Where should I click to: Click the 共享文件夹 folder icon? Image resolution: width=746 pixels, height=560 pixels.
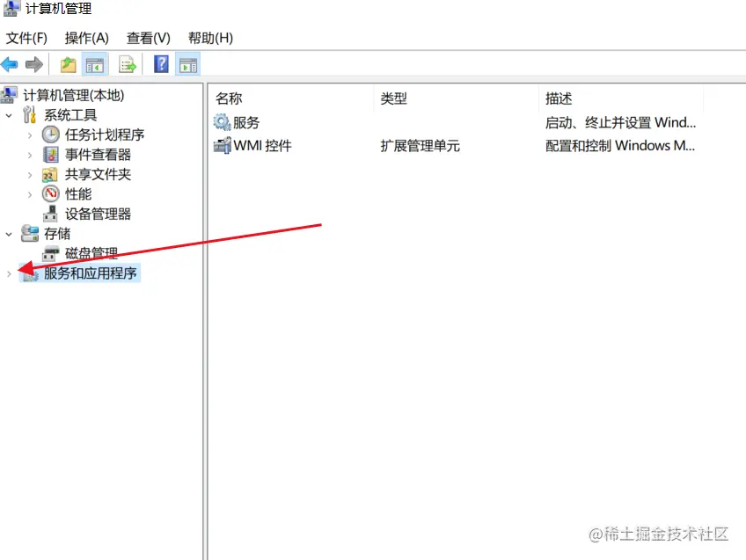click(x=50, y=174)
